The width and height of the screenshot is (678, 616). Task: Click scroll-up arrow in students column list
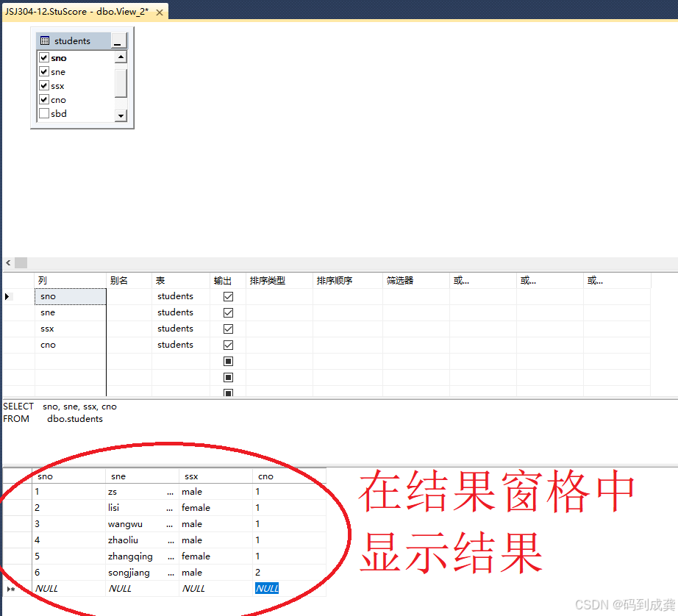click(x=121, y=57)
